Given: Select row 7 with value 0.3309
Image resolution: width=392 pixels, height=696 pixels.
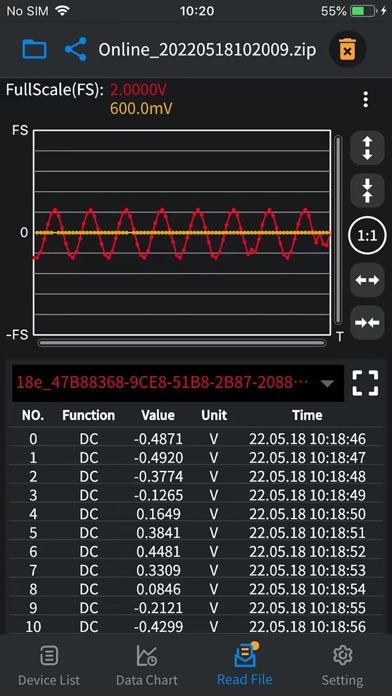Looking at the screenshot, I should pos(196,570).
